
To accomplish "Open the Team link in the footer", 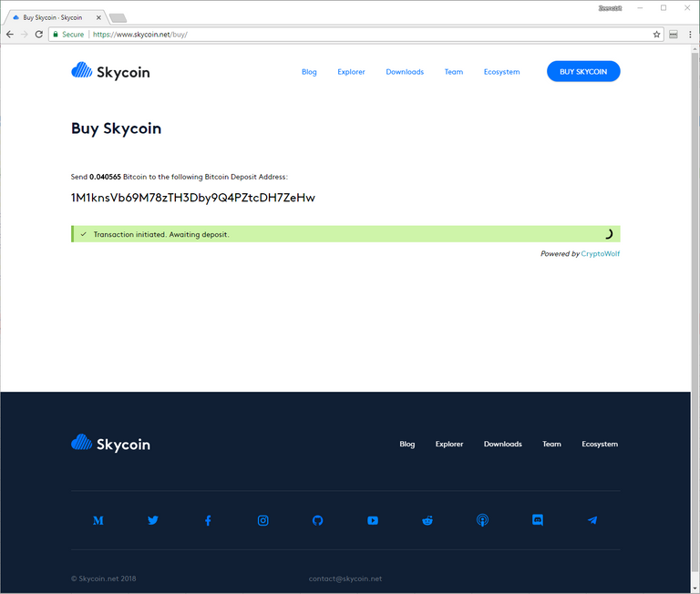I will (x=551, y=444).
